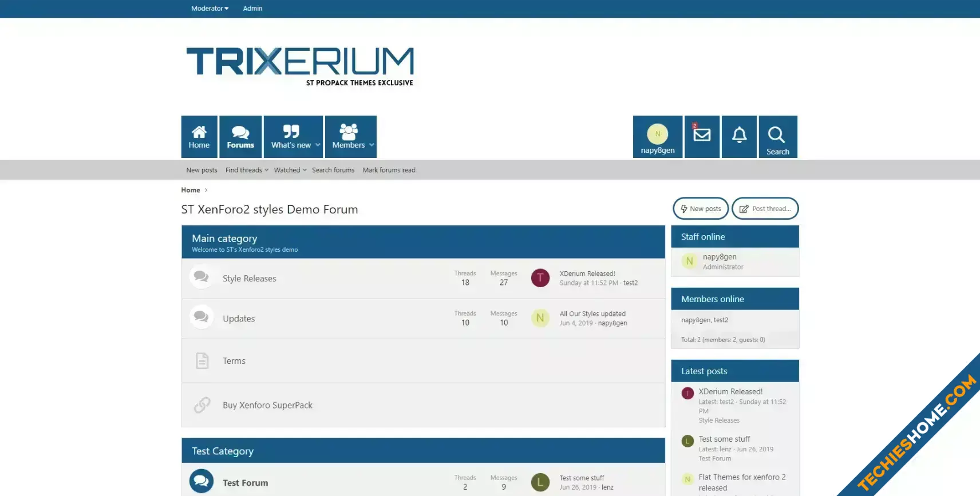The height and width of the screenshot is (496, 980).
Task: Open napy8gen profile in Updates row
Action: coord(612,323)
